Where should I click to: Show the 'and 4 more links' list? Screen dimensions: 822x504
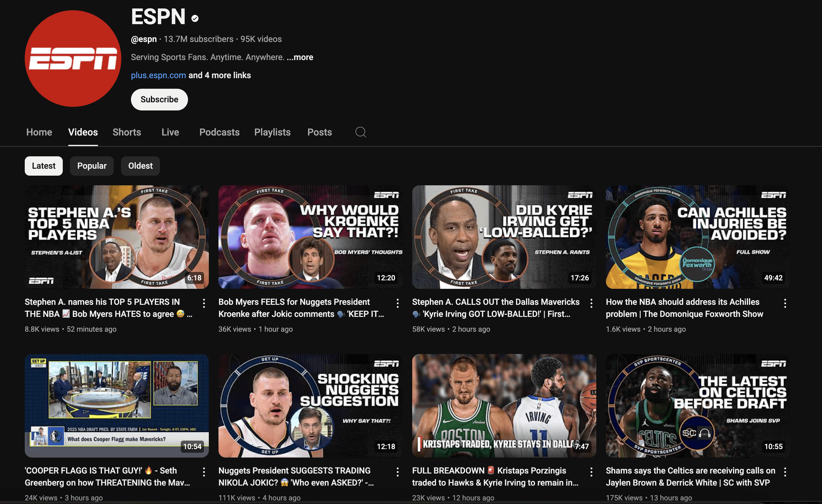220,75
